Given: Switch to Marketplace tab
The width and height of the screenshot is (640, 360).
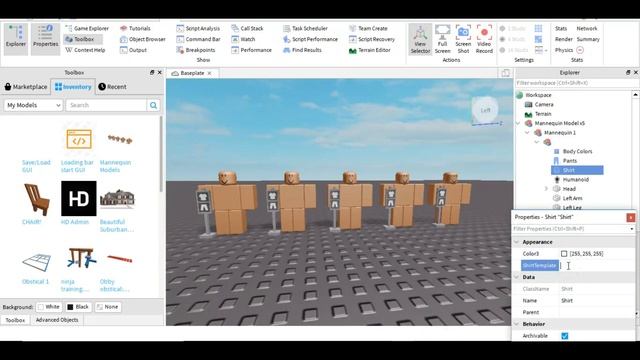Looking at the screenshot, I should 26,87.
